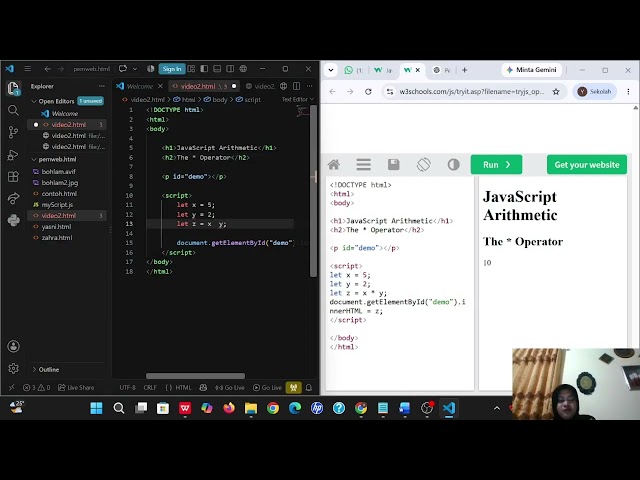Click Customize Layout icon in VS Code
The height and width of the screenshot is (480, 640).
pos(191,69)
